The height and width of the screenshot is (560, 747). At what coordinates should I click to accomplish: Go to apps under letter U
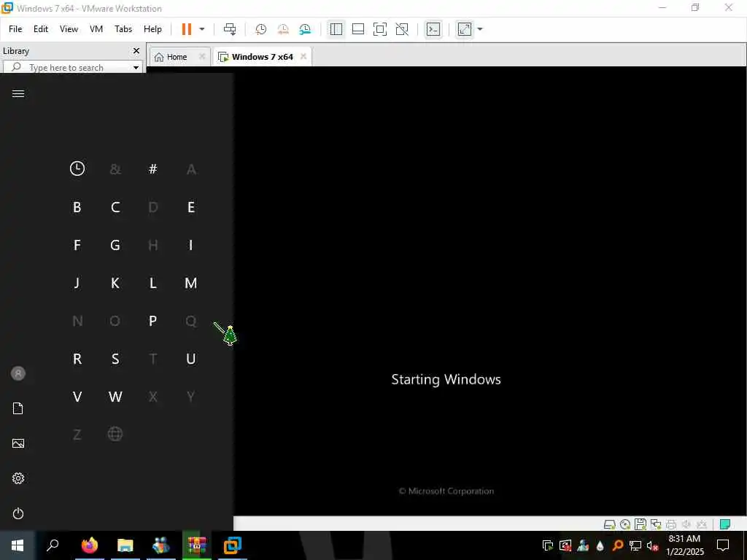pos(191,359)
